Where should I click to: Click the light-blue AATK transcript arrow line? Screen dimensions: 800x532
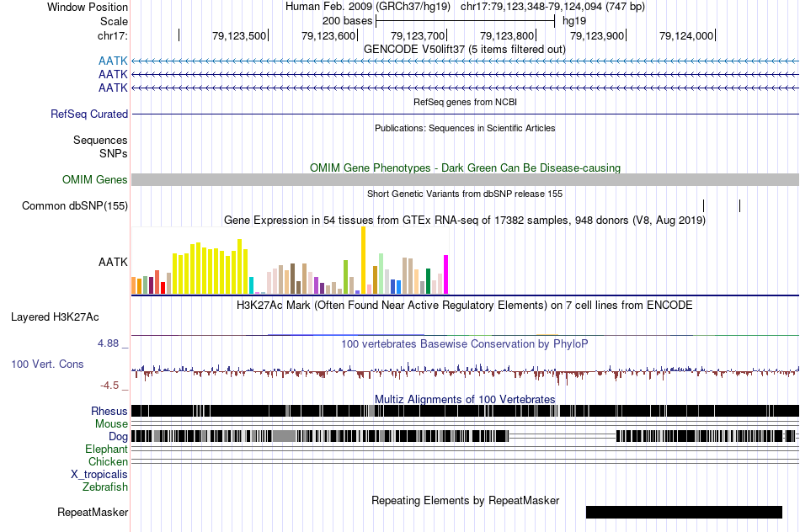[x=465, y=61]
